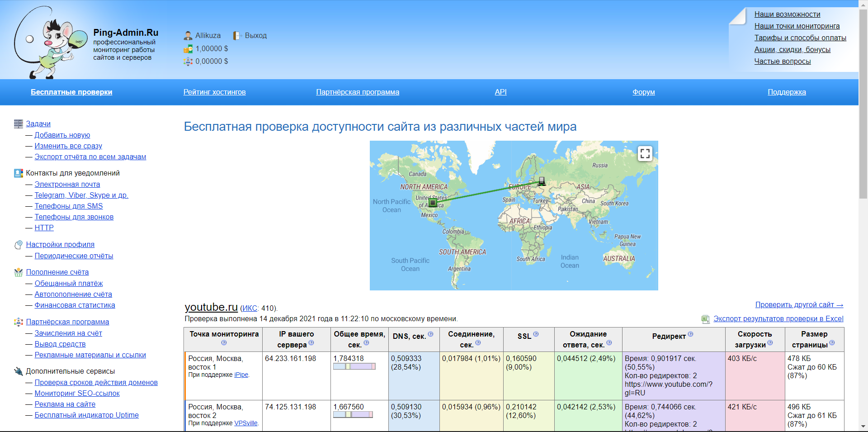Screen dimensions: 868x432
Task: Toggle fullscreen view on the map
Action: (x=645, y=153)
